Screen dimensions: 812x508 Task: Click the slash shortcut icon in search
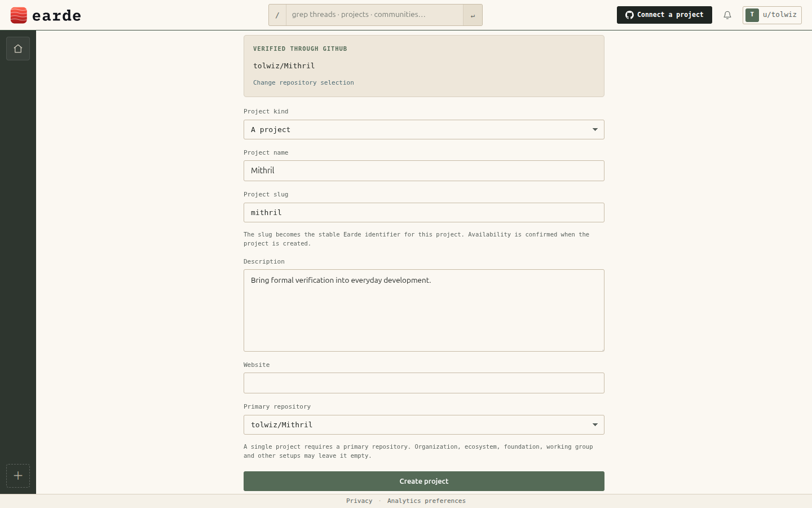[277, 15]
